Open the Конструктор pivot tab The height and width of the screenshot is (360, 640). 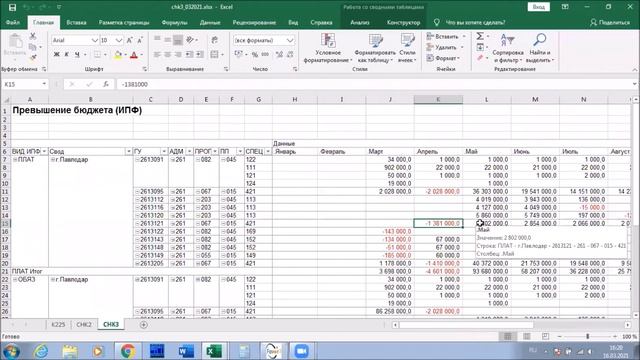click(x=403, y=22)
